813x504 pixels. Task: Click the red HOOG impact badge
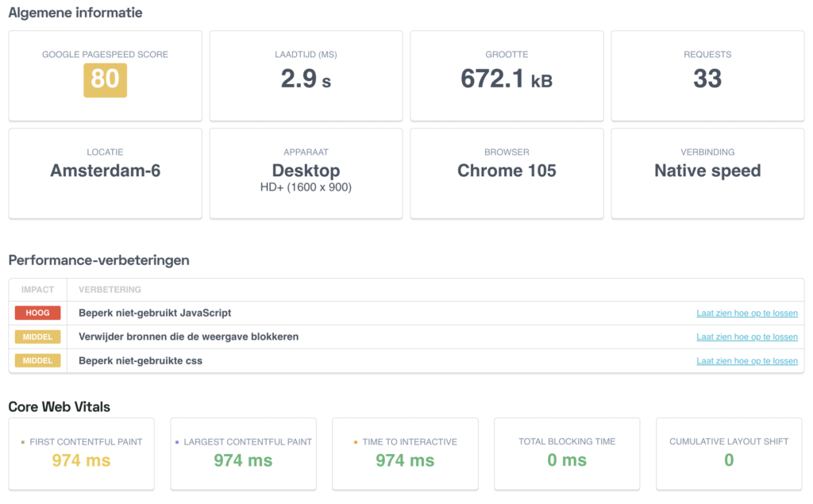pos(37,313)
